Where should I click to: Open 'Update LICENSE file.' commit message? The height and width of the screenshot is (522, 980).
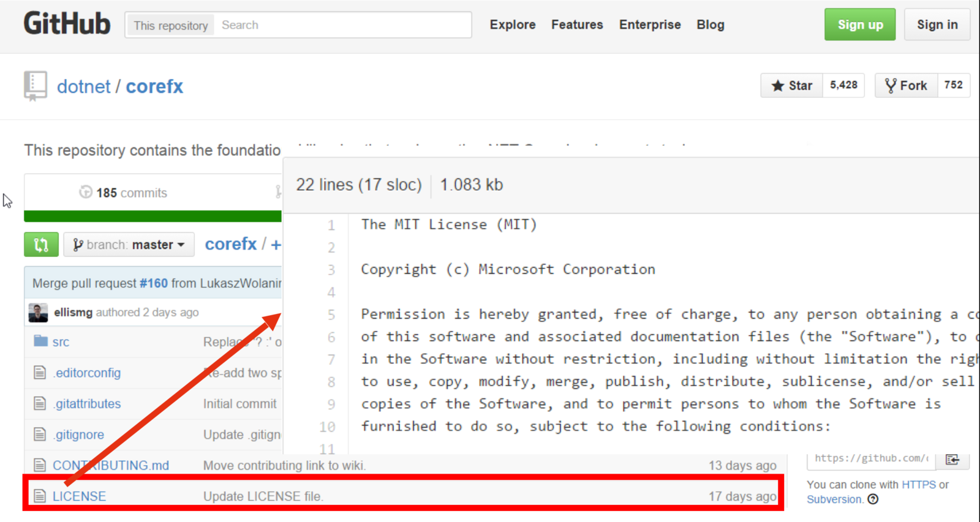(x=263, y=496)
